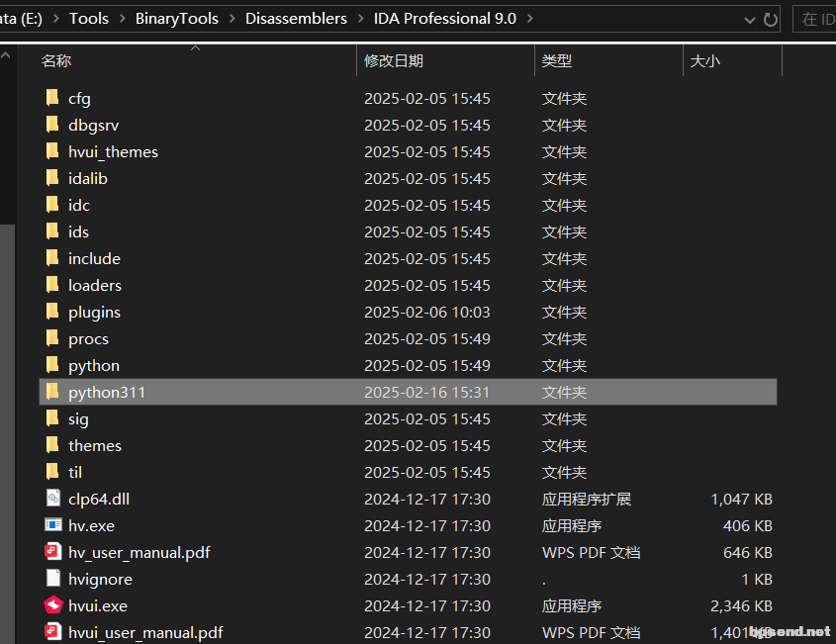Click in the search box at top right

pyautogui.click(x=814, y=20)
